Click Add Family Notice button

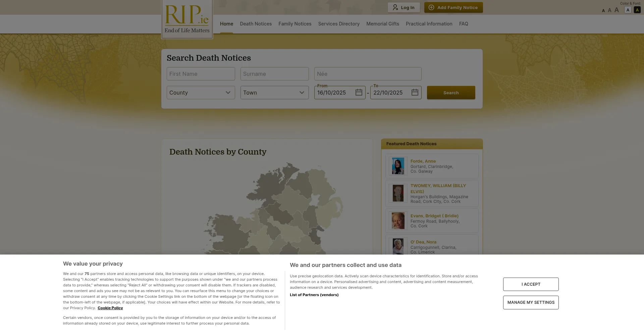pos(453,7)
